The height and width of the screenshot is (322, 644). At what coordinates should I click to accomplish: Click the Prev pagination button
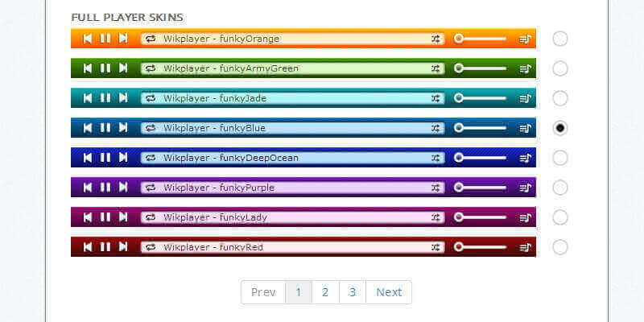263,292
